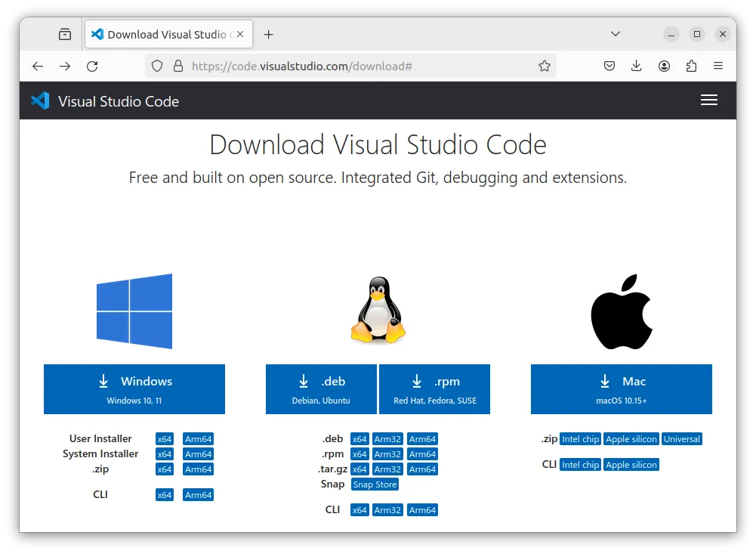
Task: Download the .deb package for Debian, Ubuntu
Action: coord(321,389)
